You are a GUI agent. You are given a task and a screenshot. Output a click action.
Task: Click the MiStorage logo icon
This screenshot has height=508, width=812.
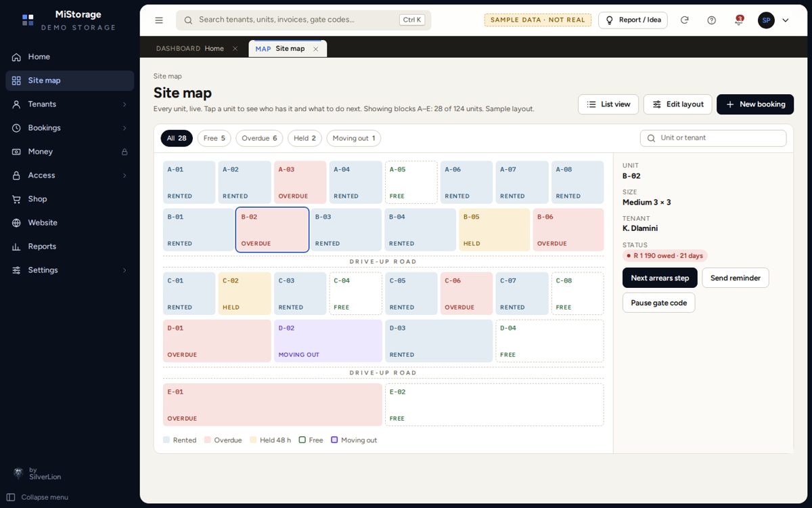pyautogui.click(x=28, y=20)
